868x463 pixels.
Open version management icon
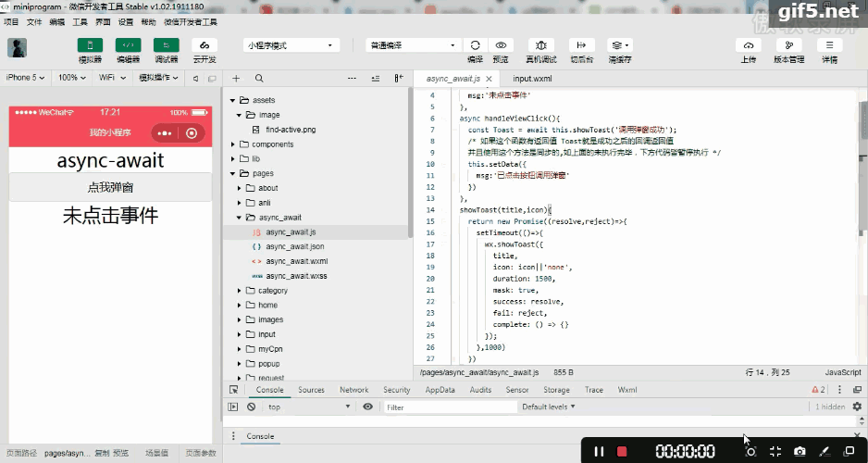click(788, 45)
